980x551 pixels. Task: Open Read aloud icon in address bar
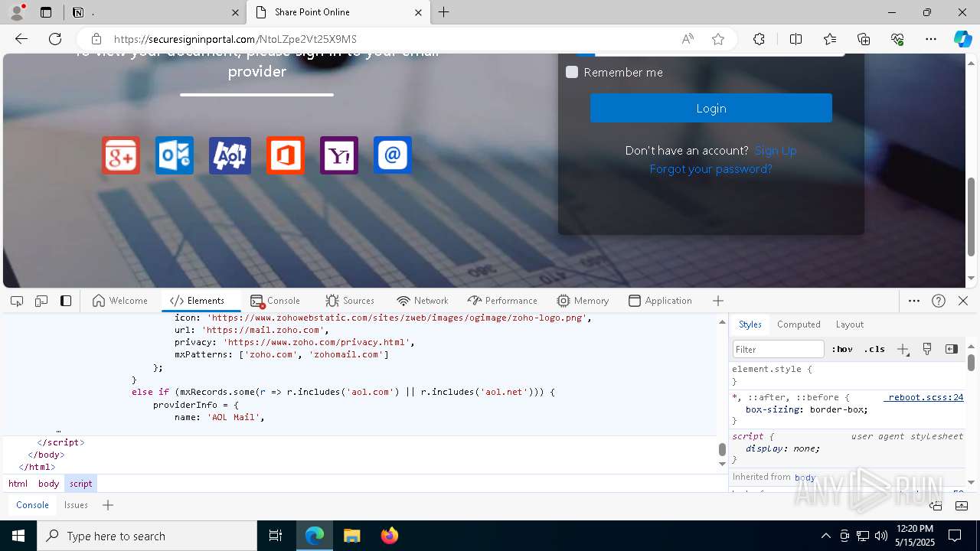pyautogui.click(x=688, y=39)
